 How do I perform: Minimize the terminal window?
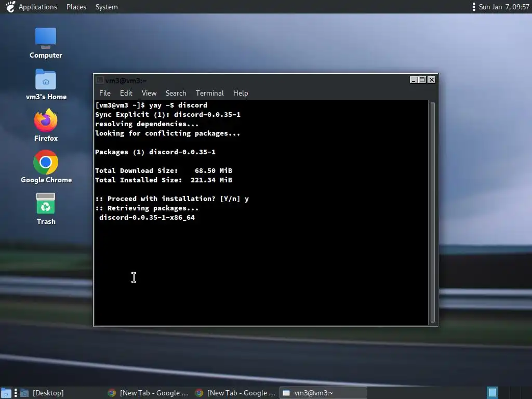[413, 79]
